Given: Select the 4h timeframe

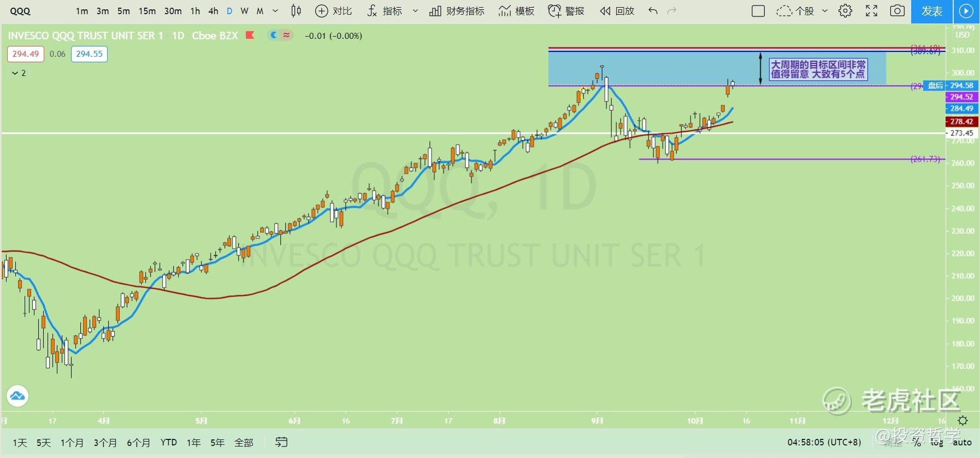Looking at the screenshot, I should point(213,11).
